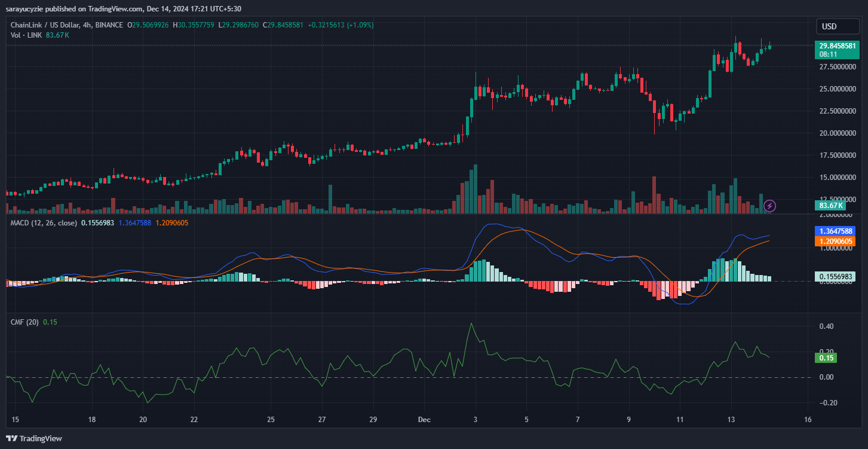Click the 16 date on the time axis
Image resolution: width=868 pixels, height=449 pixels.
point(808,419)
